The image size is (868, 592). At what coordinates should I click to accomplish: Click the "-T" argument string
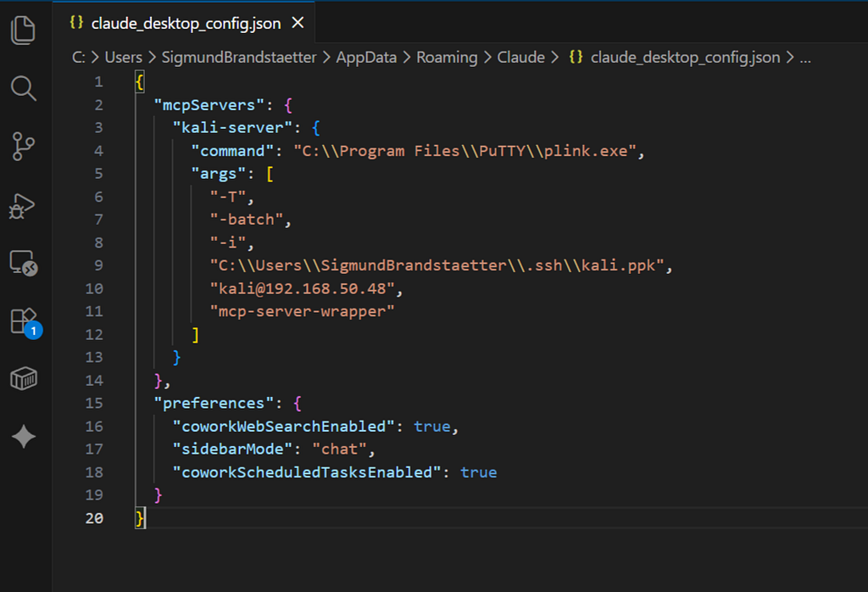pos(227,197)
